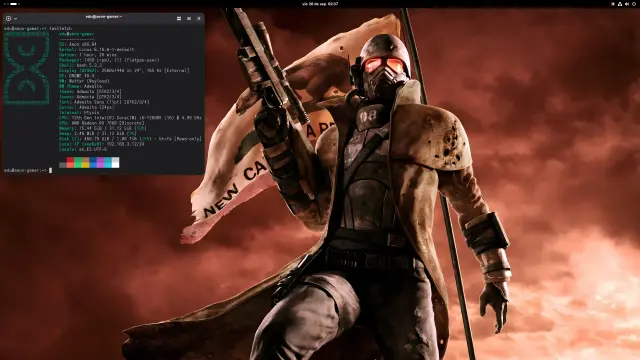Click the Memory usage line
Screen dimensions: 640x360
pyautogui.click(x=102, y=128)
